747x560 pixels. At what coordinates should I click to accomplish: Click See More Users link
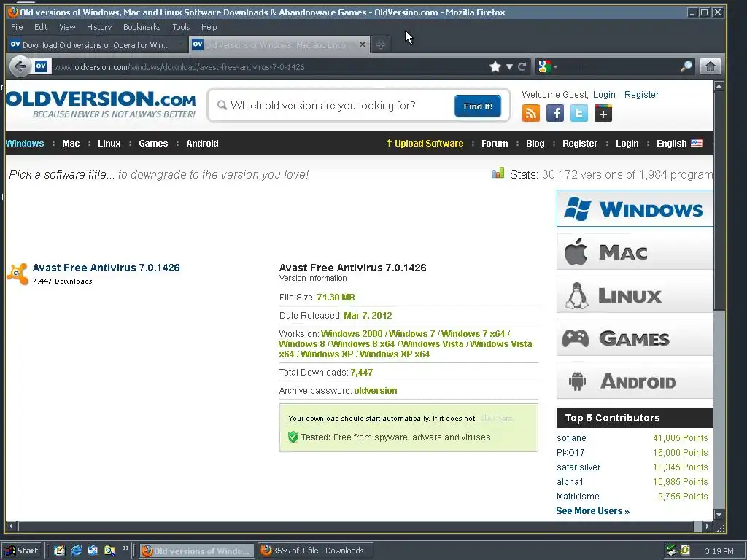click(592, 511)
